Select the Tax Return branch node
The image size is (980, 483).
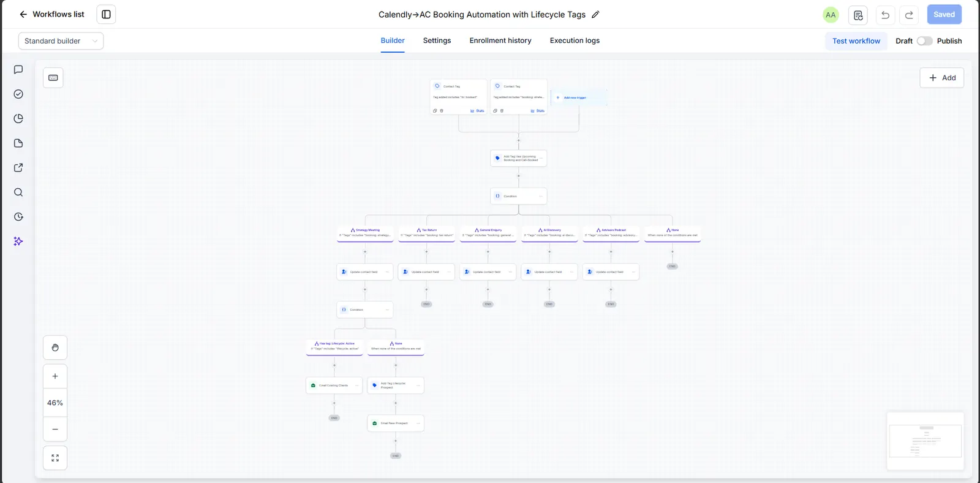point(427,233)
